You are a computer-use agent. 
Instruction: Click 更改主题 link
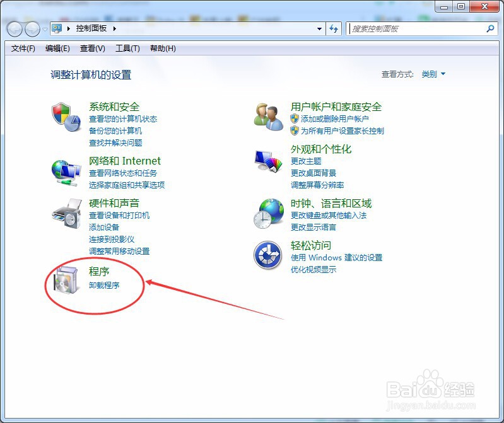pyautogui.click(x=306, y=161)
